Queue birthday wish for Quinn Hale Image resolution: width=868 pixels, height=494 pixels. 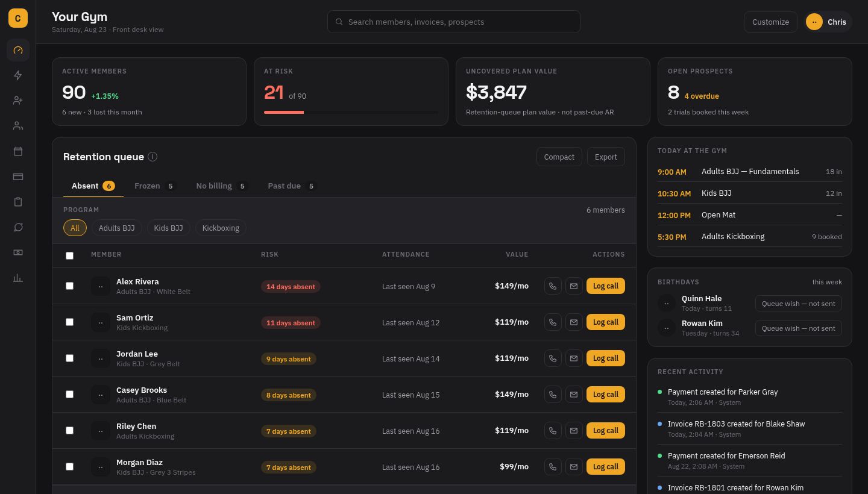click(799, 304)
